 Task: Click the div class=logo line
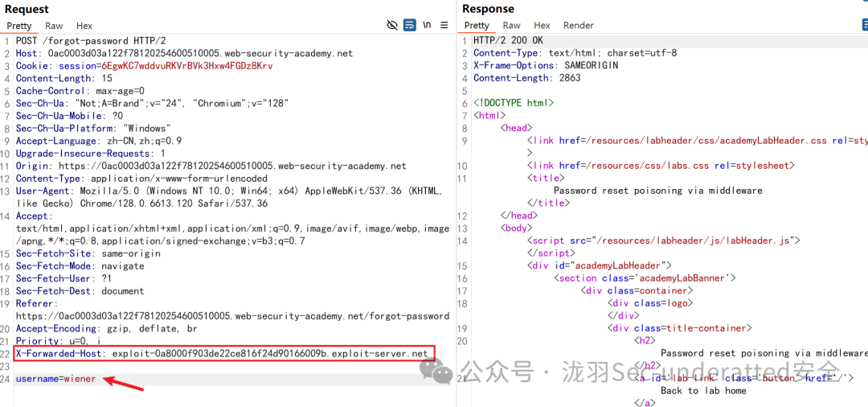pos(650,303)
